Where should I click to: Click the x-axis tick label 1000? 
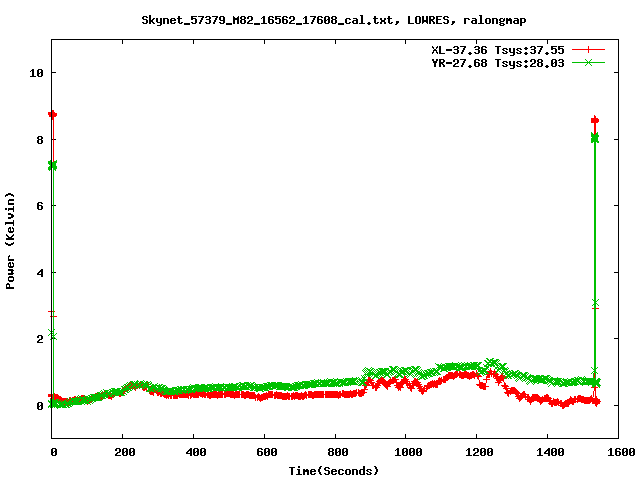point(408,452)
